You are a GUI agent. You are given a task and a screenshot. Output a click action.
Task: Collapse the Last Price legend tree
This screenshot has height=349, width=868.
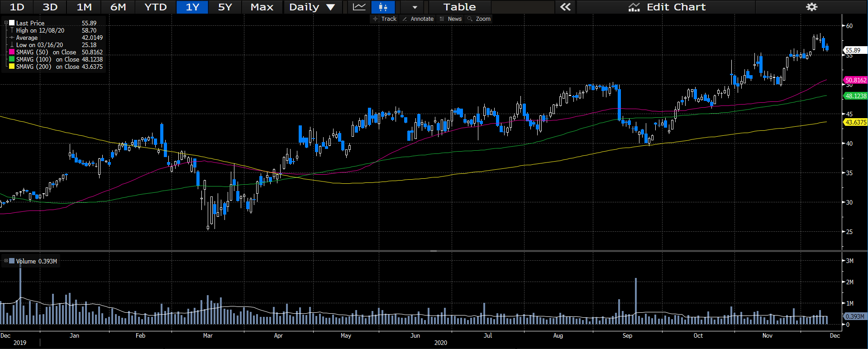[6, 23]
